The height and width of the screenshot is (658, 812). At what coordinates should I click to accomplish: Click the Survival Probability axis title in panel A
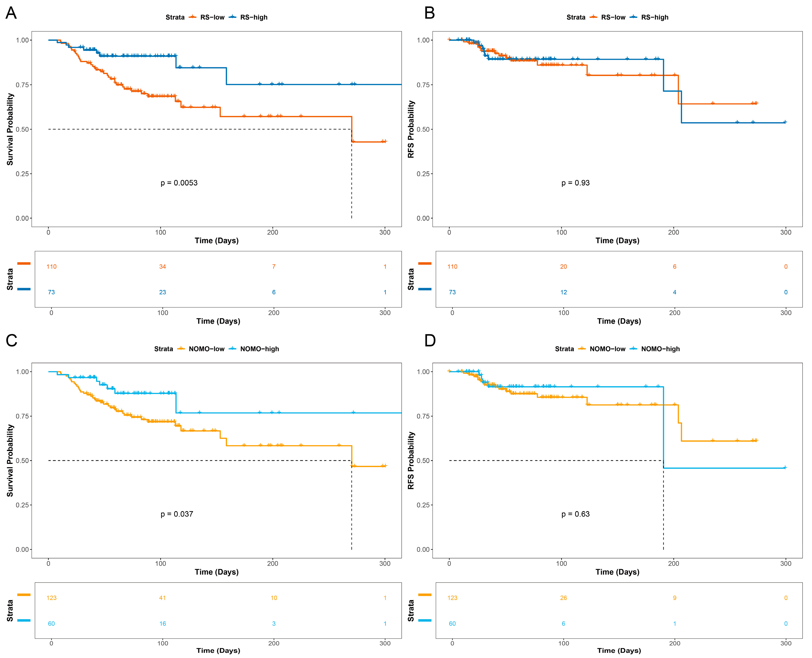coord(10,129)
